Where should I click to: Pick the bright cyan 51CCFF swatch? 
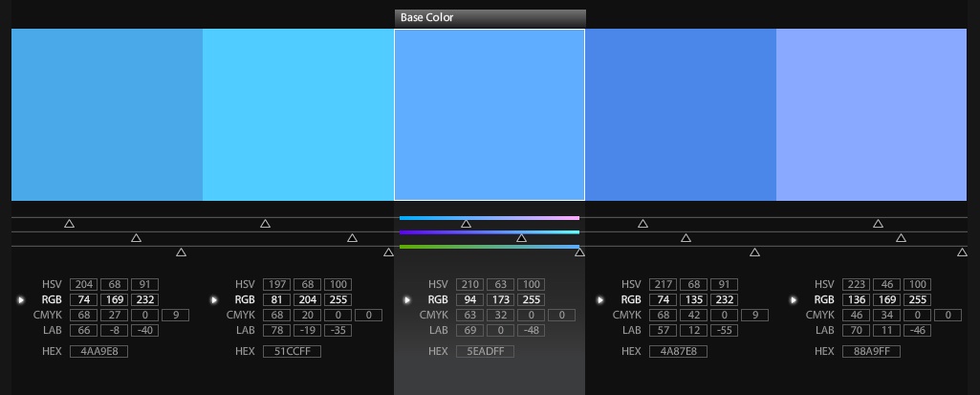pyautogui.click(x=298, y=115)
